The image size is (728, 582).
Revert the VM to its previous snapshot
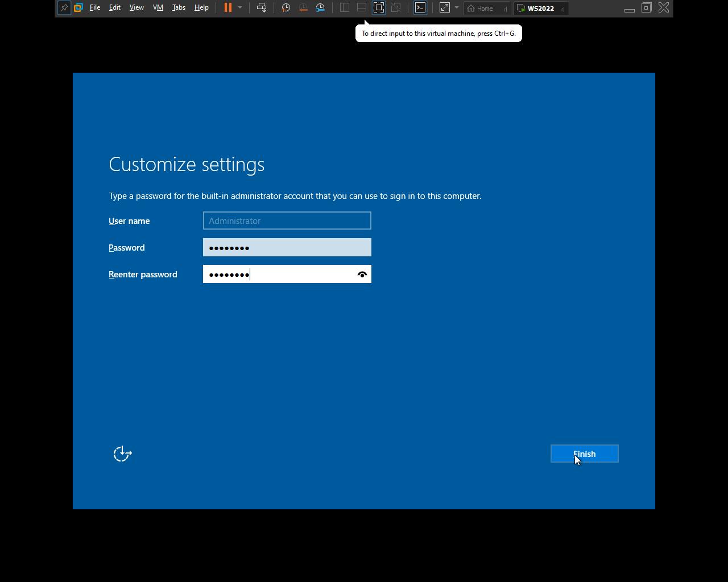(303, 8)
